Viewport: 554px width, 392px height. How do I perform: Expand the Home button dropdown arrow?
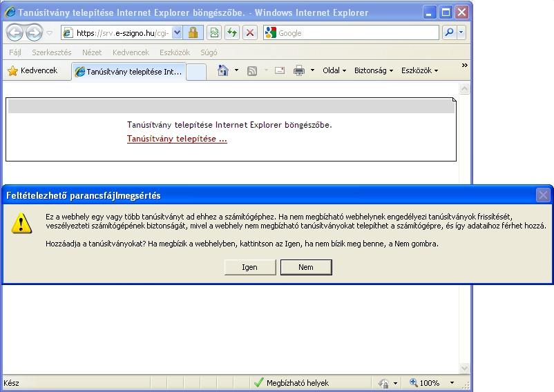pos(236,70)
